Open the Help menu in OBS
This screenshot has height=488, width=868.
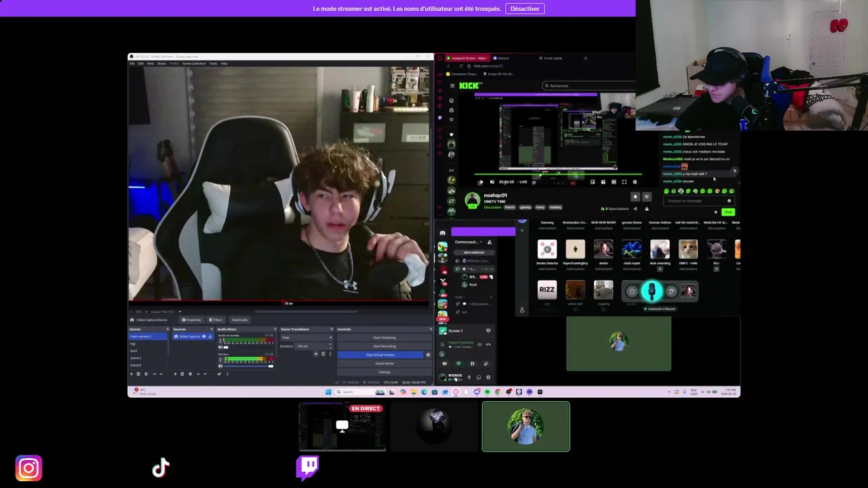(x=224, y=64)
